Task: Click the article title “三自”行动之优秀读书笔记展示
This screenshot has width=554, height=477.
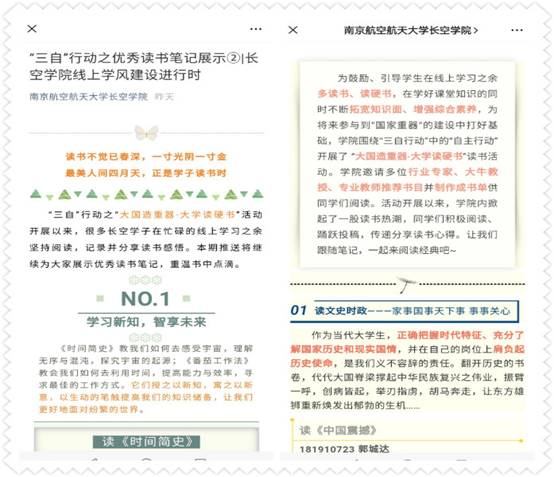Action: click(x=144, y=66)
